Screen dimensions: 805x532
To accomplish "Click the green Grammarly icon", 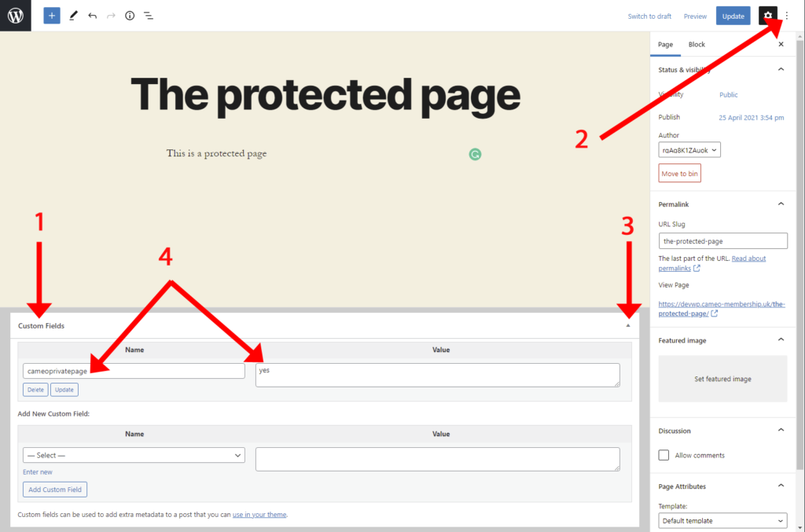I will (475, 154).
